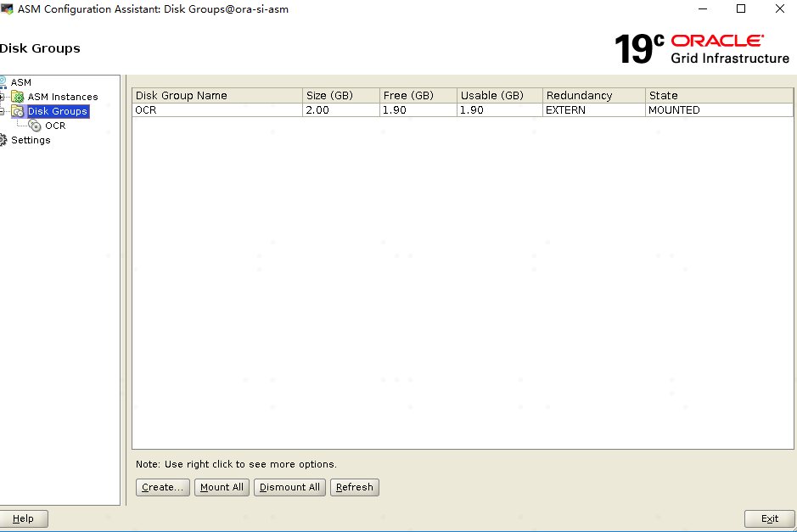This screenshot has height=532, width=797.
Task: Select the OCR name cell in table
Action: point(217,110)
